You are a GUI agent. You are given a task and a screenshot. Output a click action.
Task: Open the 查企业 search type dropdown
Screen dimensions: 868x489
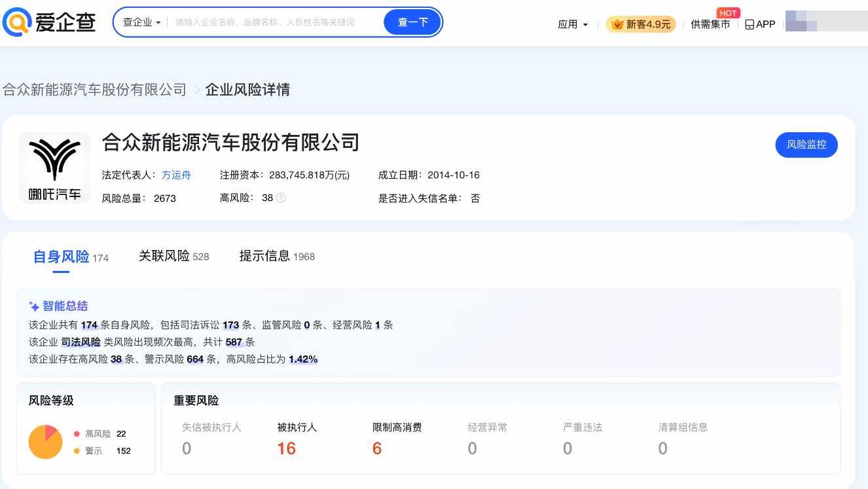(141, 22)
